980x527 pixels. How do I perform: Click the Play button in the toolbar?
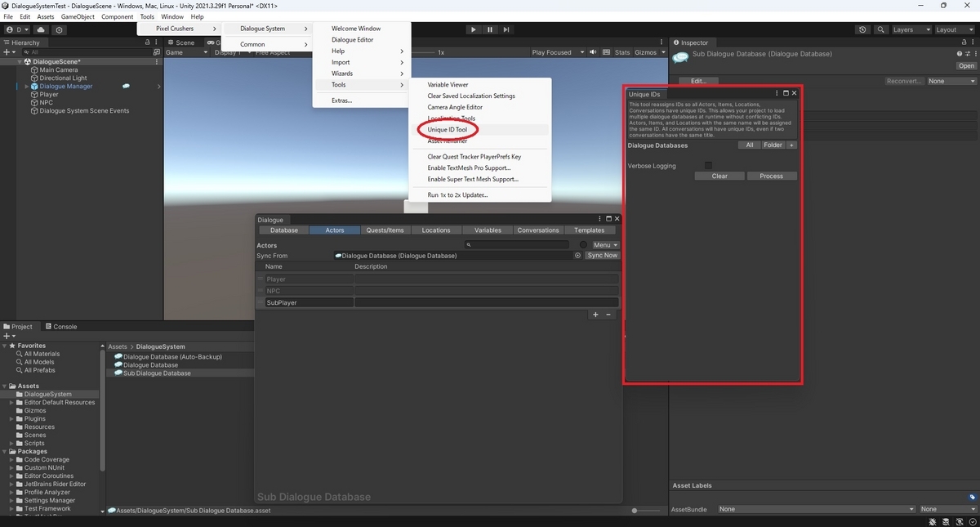click(x=473, y=29)
